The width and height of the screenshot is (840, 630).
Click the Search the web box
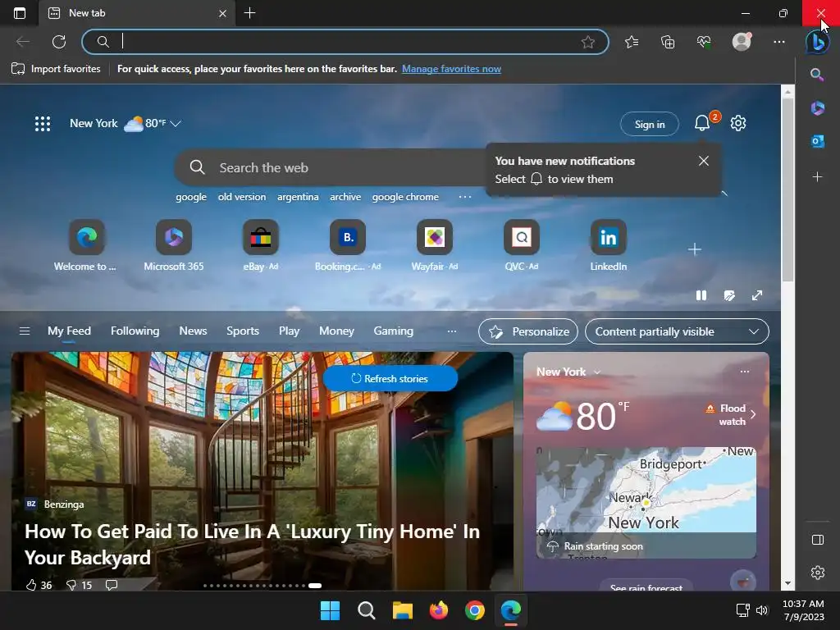(x=330, y=167)
